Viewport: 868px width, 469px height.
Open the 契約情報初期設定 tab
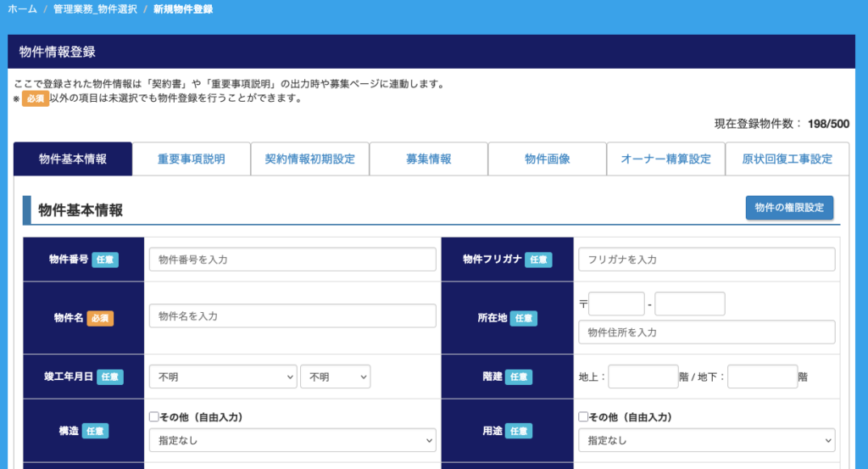(310, 159)
